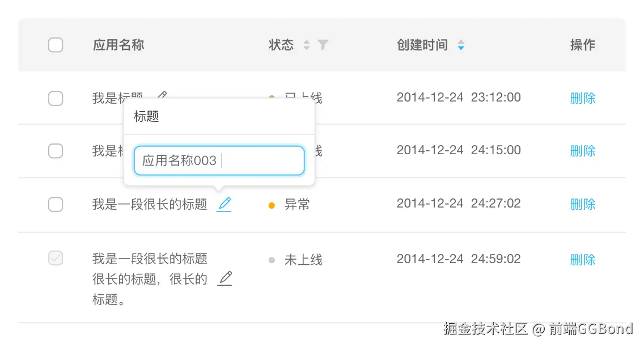Image resolution: width=644 pixels, height=347 pixels.
Task: Click the blue edit pencil beside 我是一段很长的标题
Action: point(224,204)
